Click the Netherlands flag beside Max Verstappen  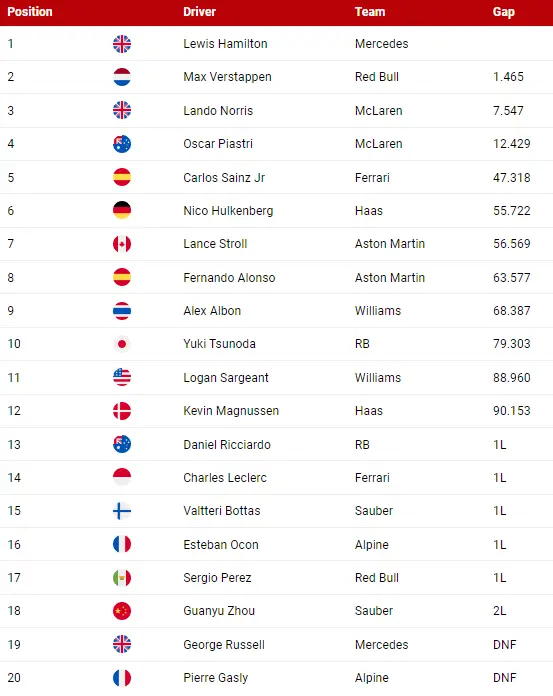pos(122,77)
